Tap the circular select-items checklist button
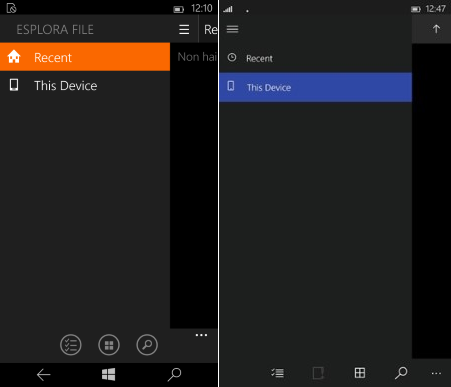The image size is (451, 387). click(x=71, y=345)
